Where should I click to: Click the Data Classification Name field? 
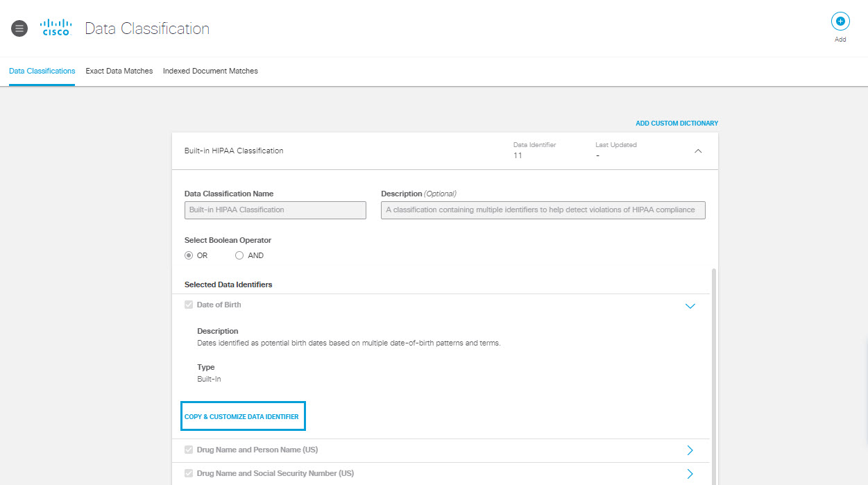(x=275, y=210)
